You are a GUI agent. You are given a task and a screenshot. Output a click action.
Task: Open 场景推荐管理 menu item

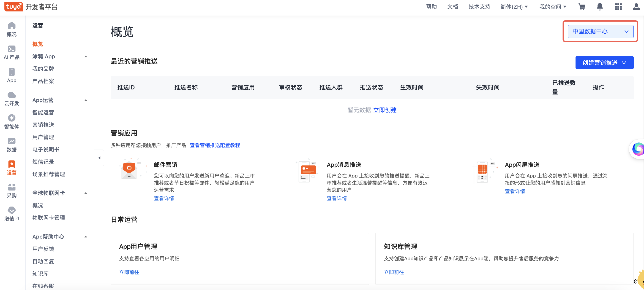click(49, 174)
